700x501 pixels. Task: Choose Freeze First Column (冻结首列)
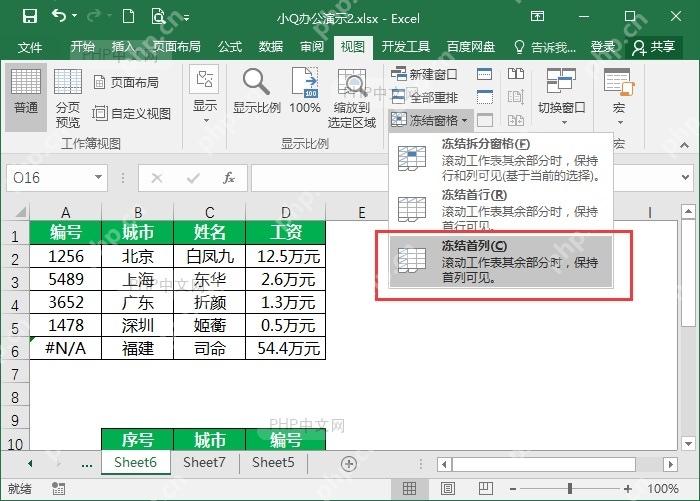501,261
